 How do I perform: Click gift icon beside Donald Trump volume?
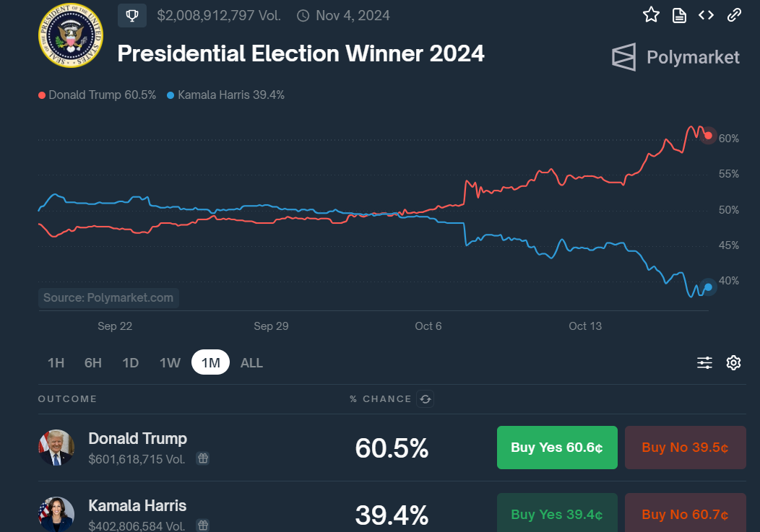tap(203, 458)
